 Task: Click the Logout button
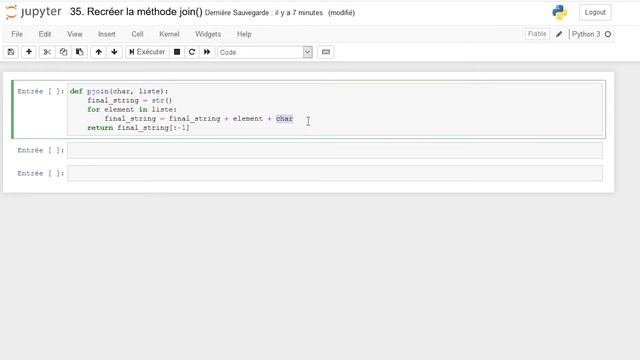pos(595,12)
